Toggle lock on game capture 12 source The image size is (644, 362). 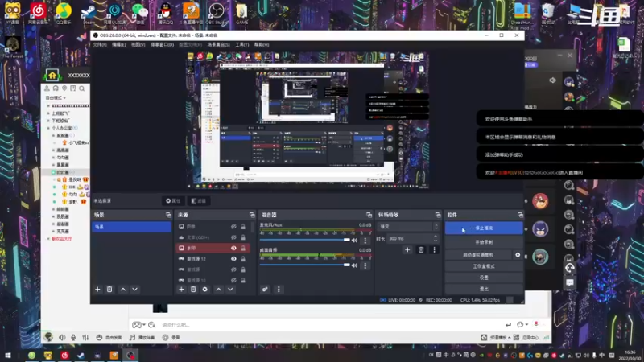[x=243, y=259]
